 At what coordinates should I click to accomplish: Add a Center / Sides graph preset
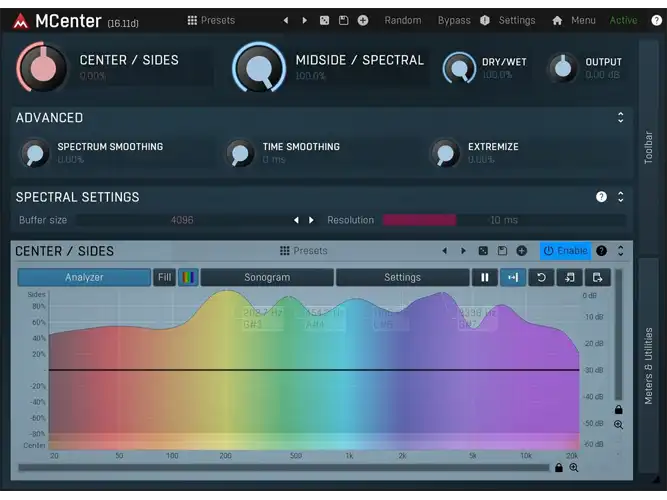tap(522, 251)
